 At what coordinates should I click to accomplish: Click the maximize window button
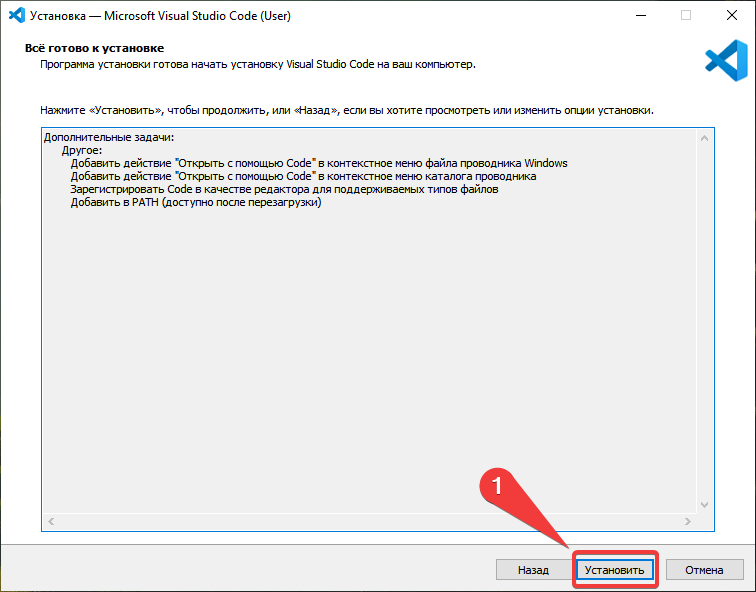(686, 15)
